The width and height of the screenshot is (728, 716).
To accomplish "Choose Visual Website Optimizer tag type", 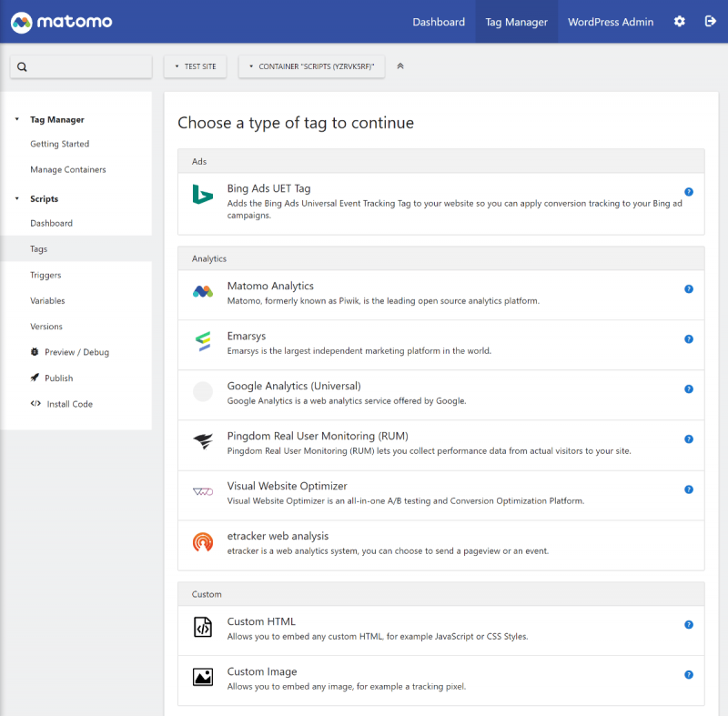I will tap(441, 496).
